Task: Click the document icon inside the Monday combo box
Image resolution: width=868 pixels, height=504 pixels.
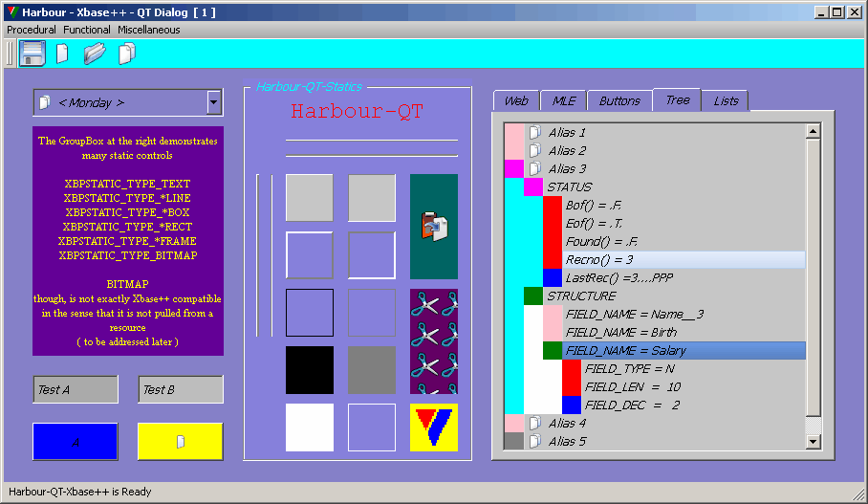Action: [x=45, y=102]
